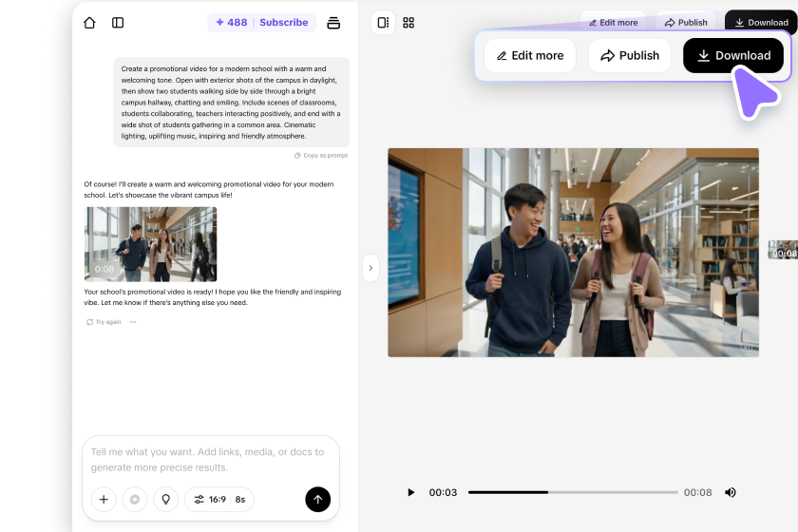Click the 00:03 current time label
798x532 pixels.
pyautogui.click(x=443, y=492)
